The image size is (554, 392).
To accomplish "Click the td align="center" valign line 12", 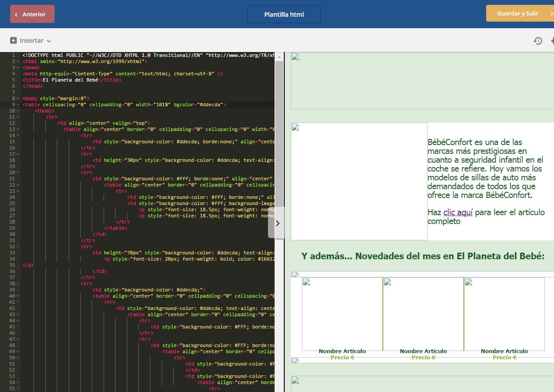I will [x=104, y=123].
